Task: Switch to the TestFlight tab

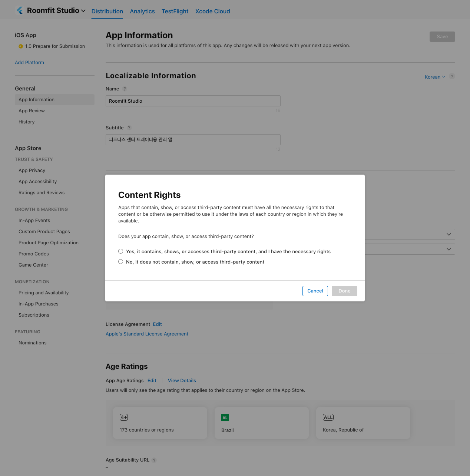Action: point(175,11)
